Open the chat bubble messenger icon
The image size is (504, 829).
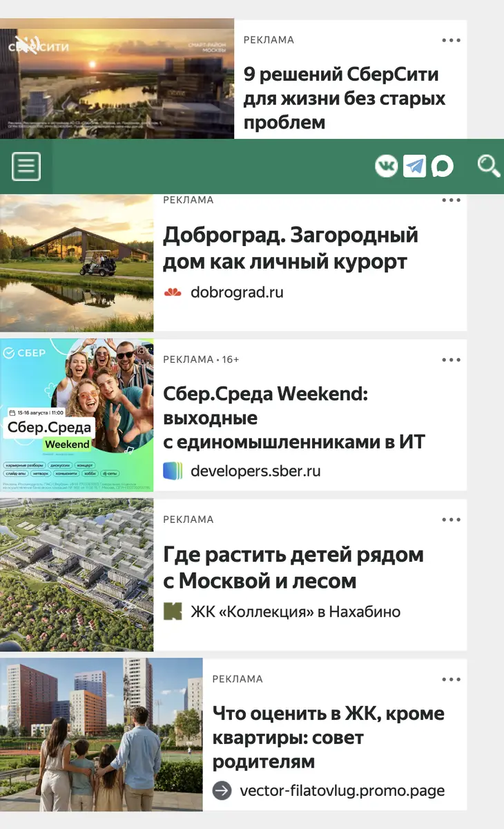pyautogui.click(x=443, y=166)
